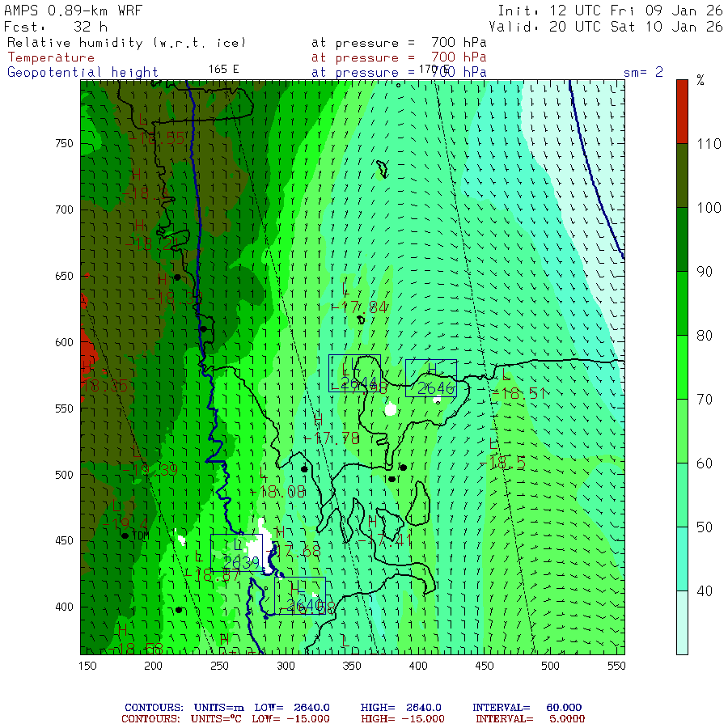
Task: Click the y-axis 600 tick label
Action: pyautogui.click(x=64, y=342)
